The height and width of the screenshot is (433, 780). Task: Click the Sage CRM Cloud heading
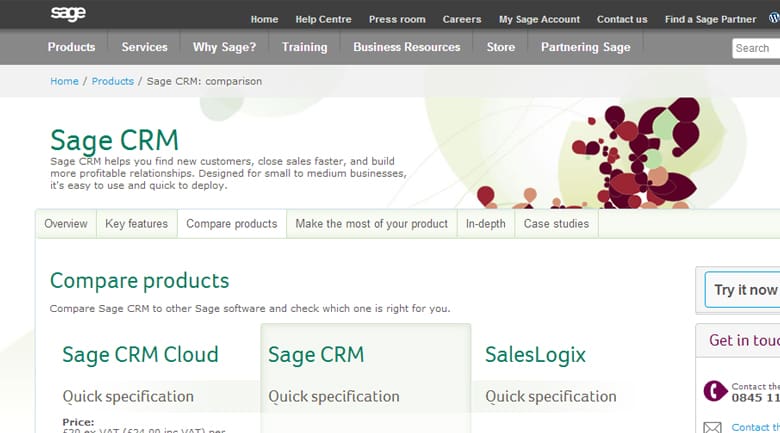point(140,355)
